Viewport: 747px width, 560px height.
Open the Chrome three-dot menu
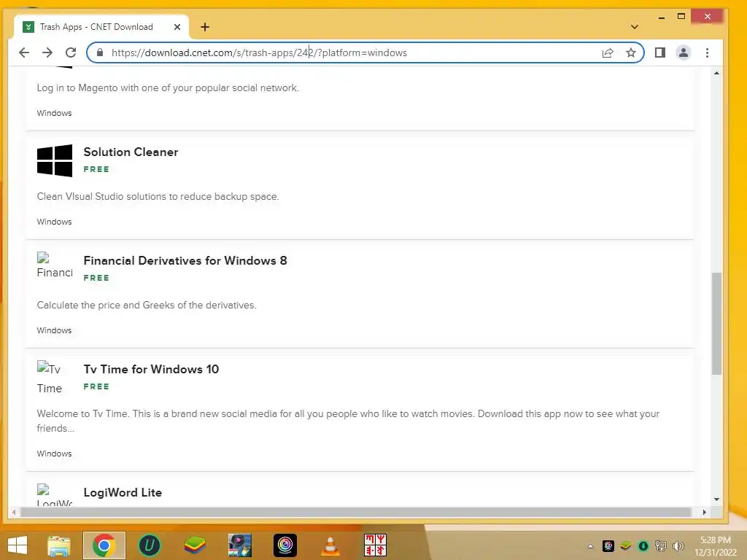click(x=707, y=52)
